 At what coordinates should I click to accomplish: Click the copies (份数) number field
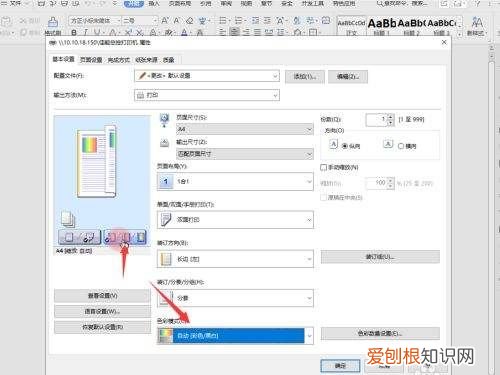pyautogui.click(x=376, y=120)
